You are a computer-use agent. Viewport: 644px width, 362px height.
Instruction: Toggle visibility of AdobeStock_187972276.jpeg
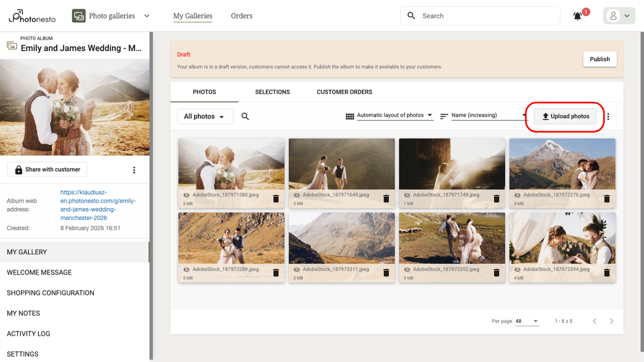pyautogui.click(x=517, y=195)
